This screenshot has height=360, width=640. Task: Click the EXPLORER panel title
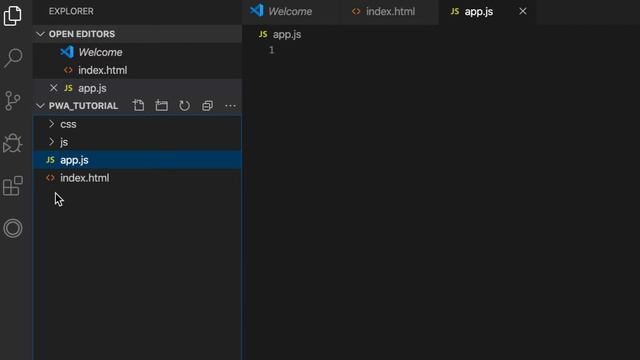click(x=71, y=11)
